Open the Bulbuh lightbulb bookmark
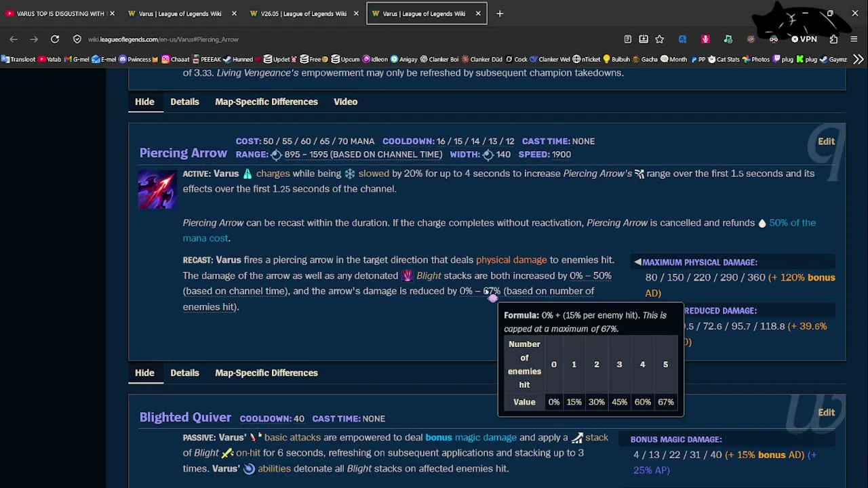Viewport: 868px width, 488px height. coord(616,60)
